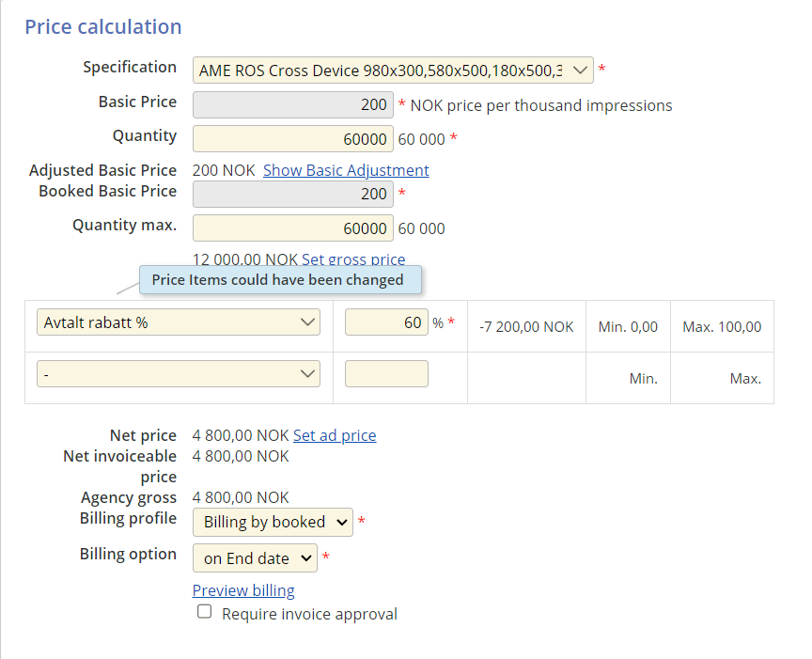Screen dimensions: 812x659
Task: Click the Adjusted Basic Price 200 NOK value
Action: (224, 170)
